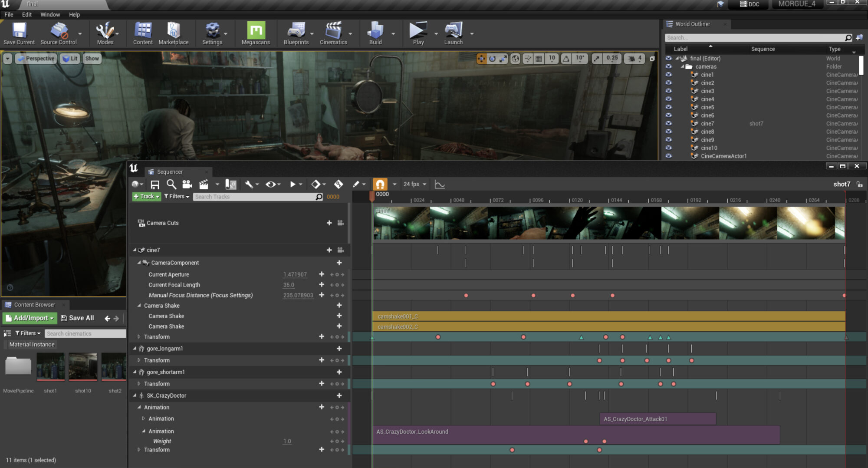Collapse the SK_CrazyDoctor track
The image size is (868, 468).
point(135,395)
